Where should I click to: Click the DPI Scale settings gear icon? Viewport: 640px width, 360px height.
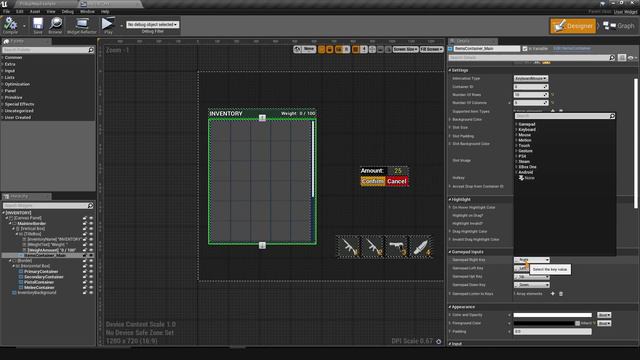click(438, 341)
